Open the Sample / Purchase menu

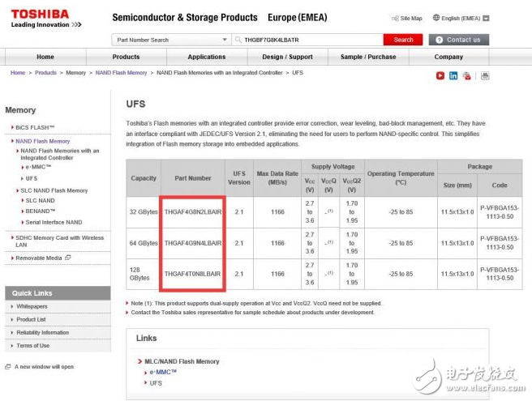(x=368, y=57)
